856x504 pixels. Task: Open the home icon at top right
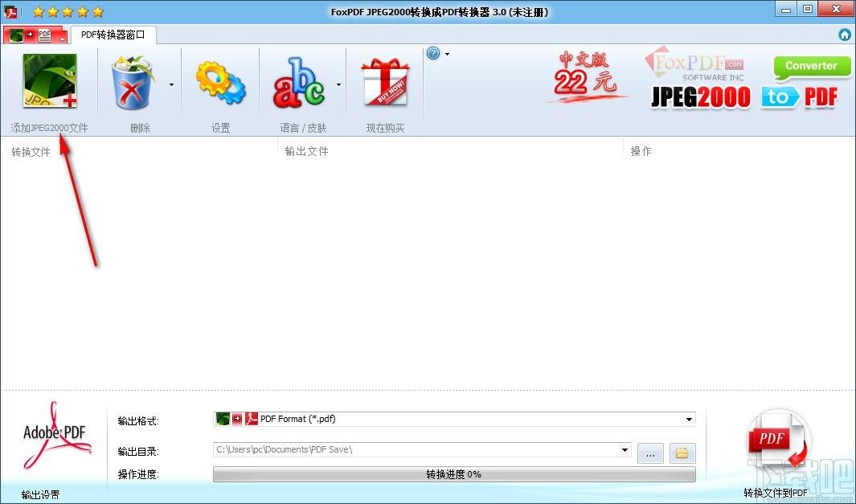click(845, 35)
